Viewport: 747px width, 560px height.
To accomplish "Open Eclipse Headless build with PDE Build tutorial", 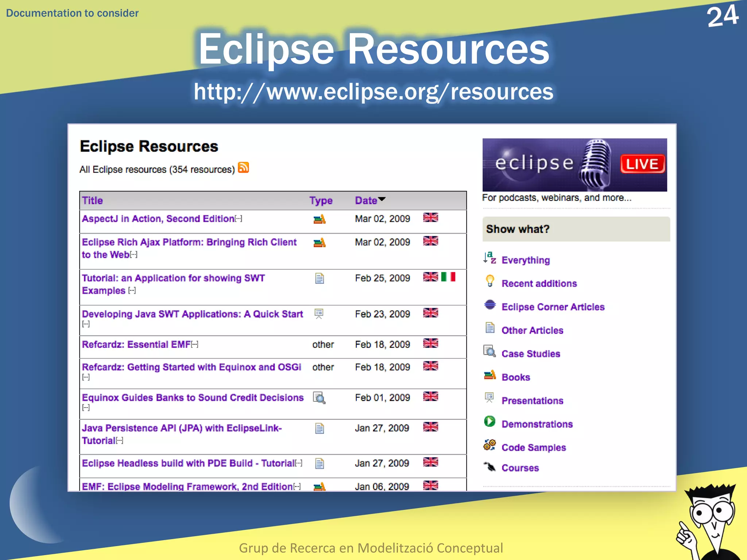I will point(188,463).
